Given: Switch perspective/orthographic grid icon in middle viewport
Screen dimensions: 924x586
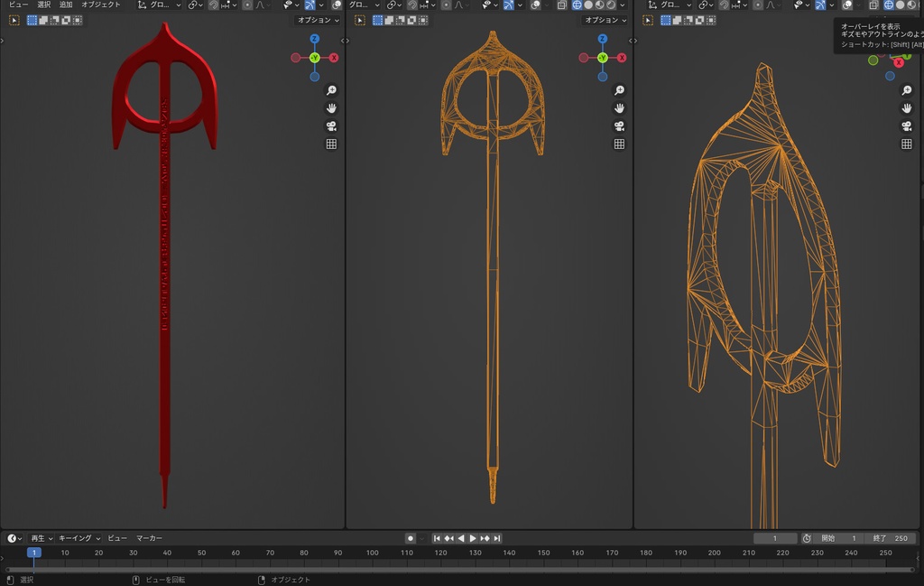Looking at the screenshot, I should [619, 144].
